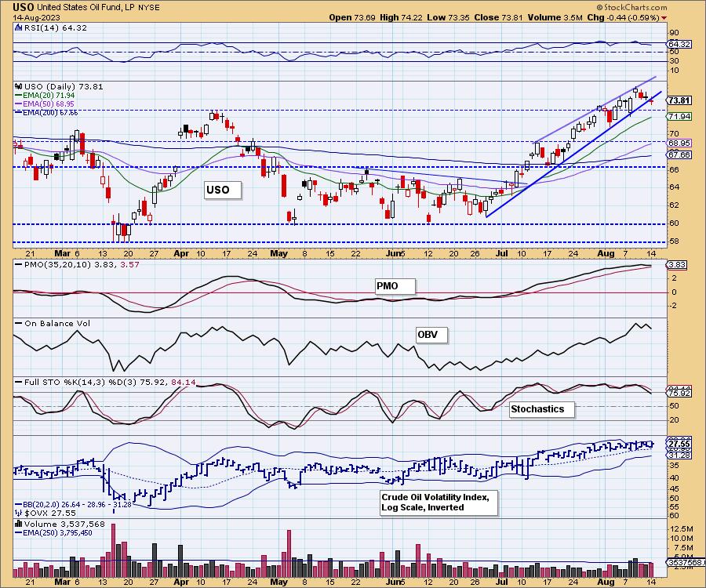Viewport: 706px width, 588px height.
Task: Select the EMA(50) 68.95 legend entry
Action: click(x=45, y=104)
